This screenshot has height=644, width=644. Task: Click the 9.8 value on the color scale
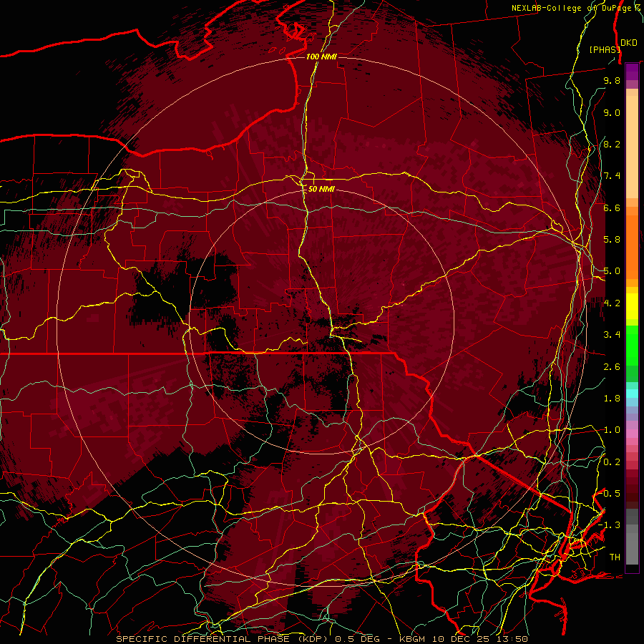coord(612,80)
